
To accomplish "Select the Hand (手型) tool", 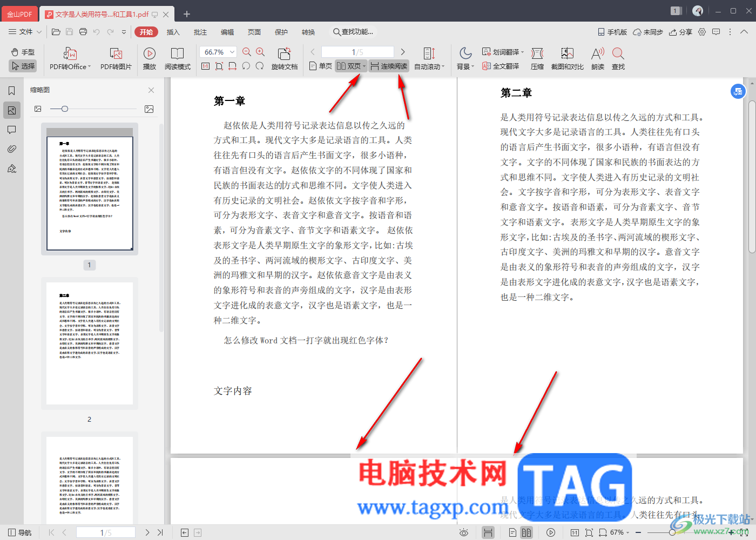I will [23, 52].
